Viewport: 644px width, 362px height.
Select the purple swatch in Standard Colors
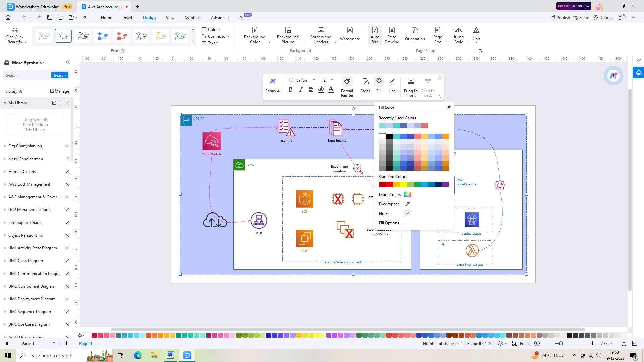click(x=445, y=184)
